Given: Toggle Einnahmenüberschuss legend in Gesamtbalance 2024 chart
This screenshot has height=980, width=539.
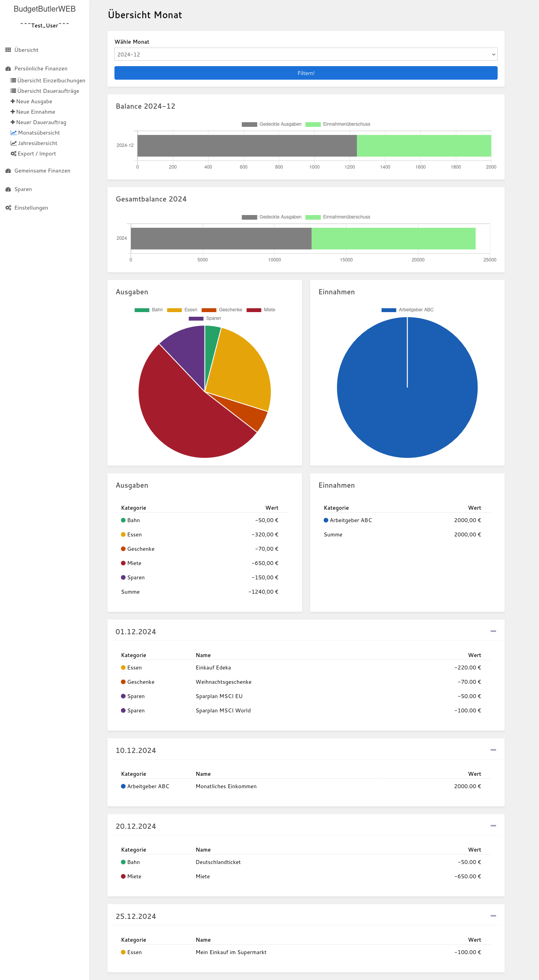Looking at the screenshot, I should point(338,217).
